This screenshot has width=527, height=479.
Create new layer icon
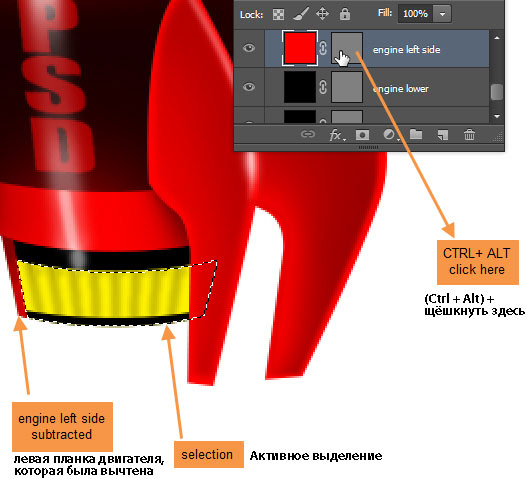coord(443,135)
